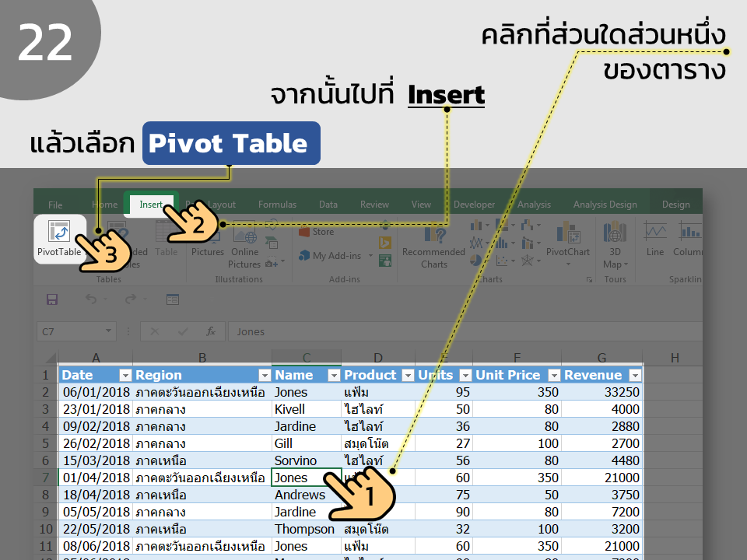747x560 pixels.
Task: Open the Revenue filter dropdown
Action: (635, 375)
